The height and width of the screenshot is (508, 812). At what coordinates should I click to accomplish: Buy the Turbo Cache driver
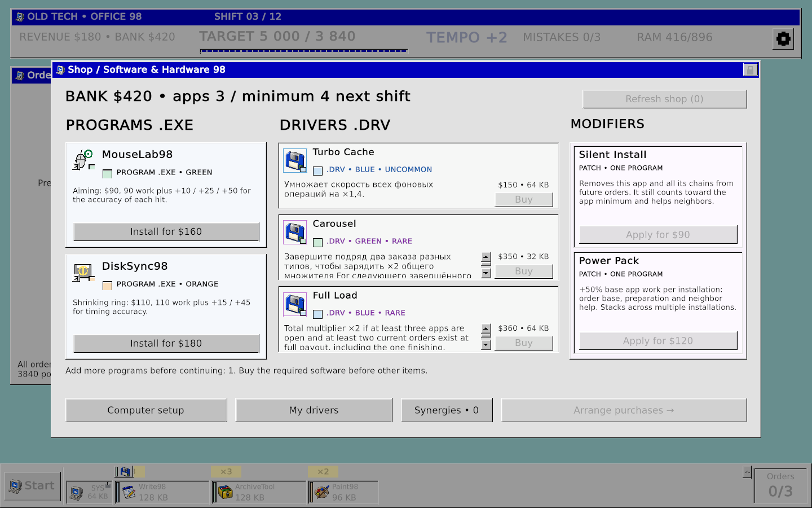pyautogui.click(x=524, y=200)
